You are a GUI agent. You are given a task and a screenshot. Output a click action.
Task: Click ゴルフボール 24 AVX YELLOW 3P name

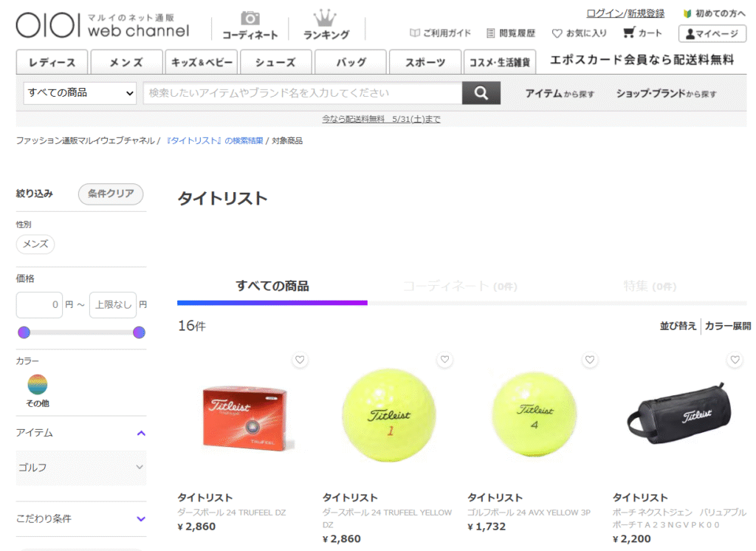529,513
